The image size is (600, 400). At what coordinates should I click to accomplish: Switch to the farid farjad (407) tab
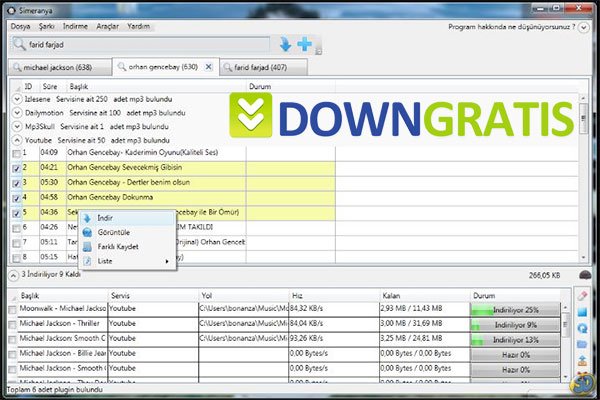(x=264, y=67)
